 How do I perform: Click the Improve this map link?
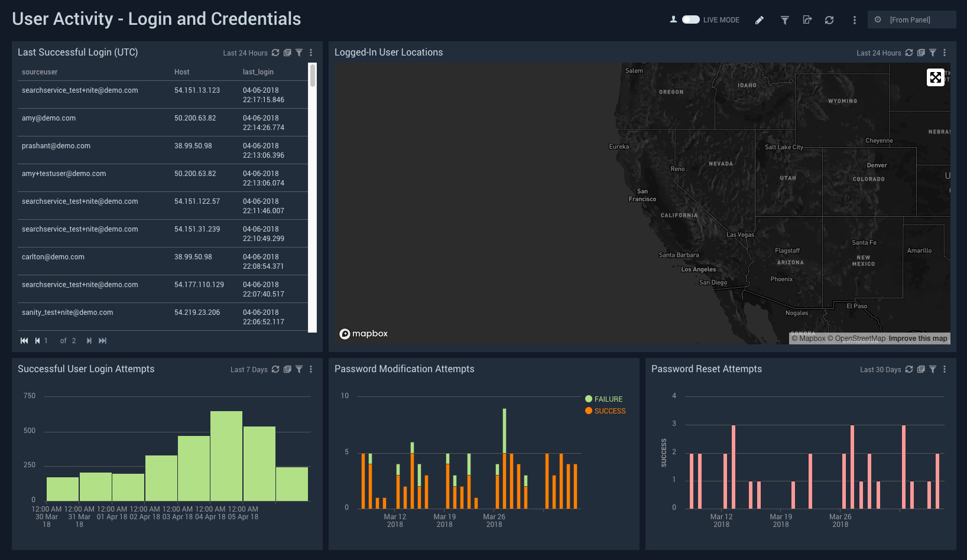tap(917, 338)
